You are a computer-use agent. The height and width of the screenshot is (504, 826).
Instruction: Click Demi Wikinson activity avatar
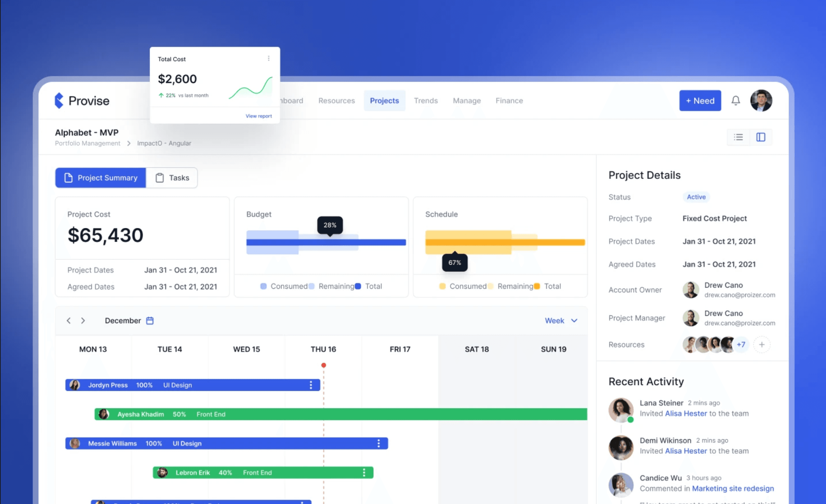click(621, 447)
